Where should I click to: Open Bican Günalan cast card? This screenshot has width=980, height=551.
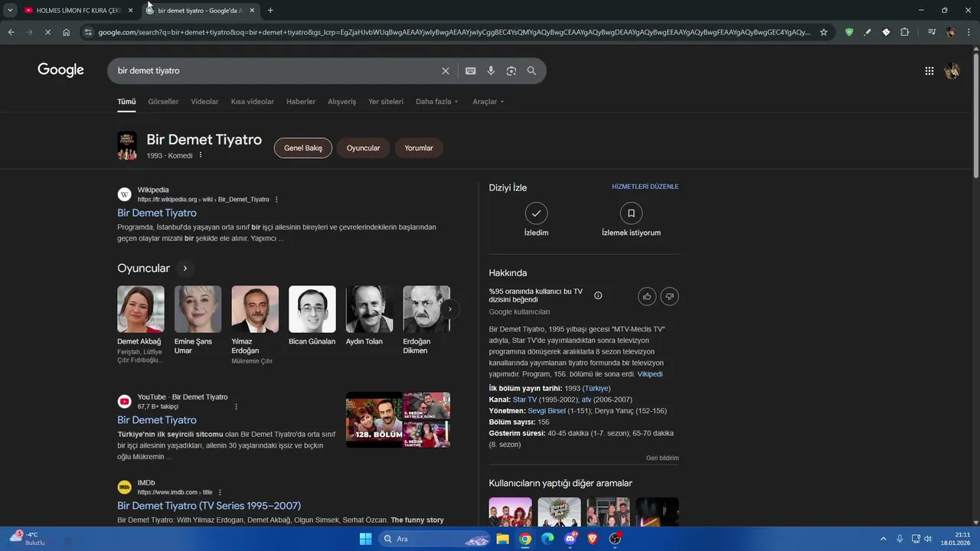click(312, 316)
